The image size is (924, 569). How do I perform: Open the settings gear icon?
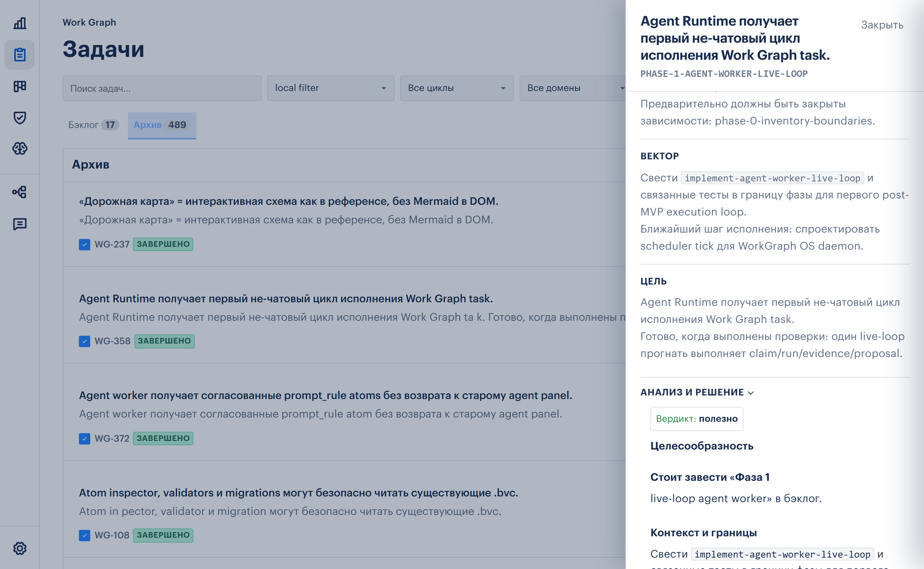tap(20, 548)
